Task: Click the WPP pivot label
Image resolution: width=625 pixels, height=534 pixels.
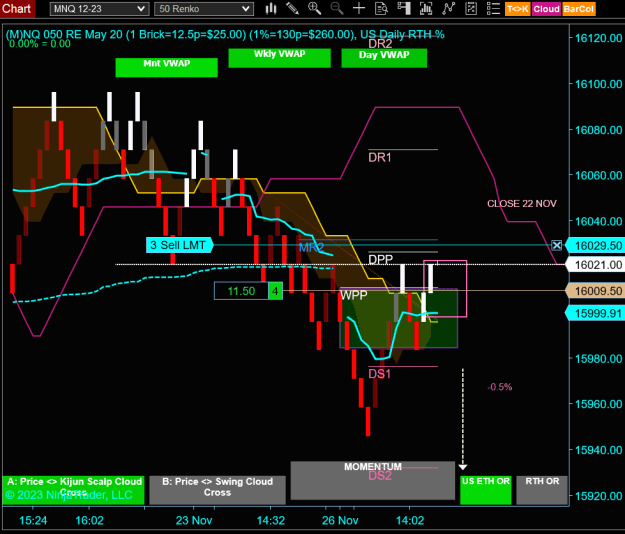Action: [x=354, y=295]
